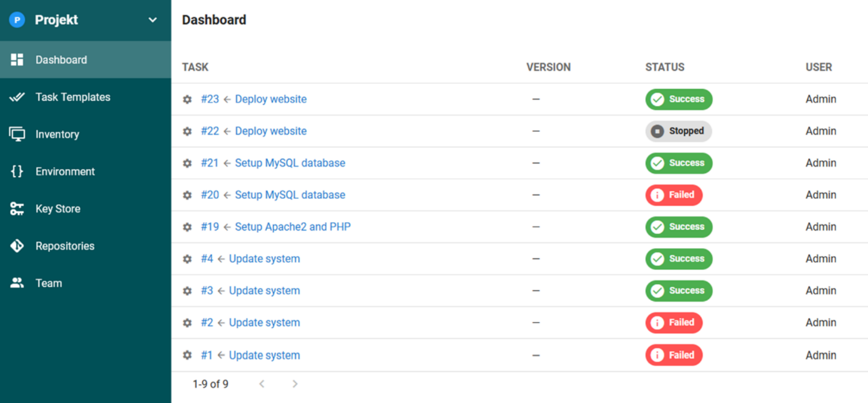Click the Stopped status badge for task #22
868x403 pixels.
(x=678, y=131)
